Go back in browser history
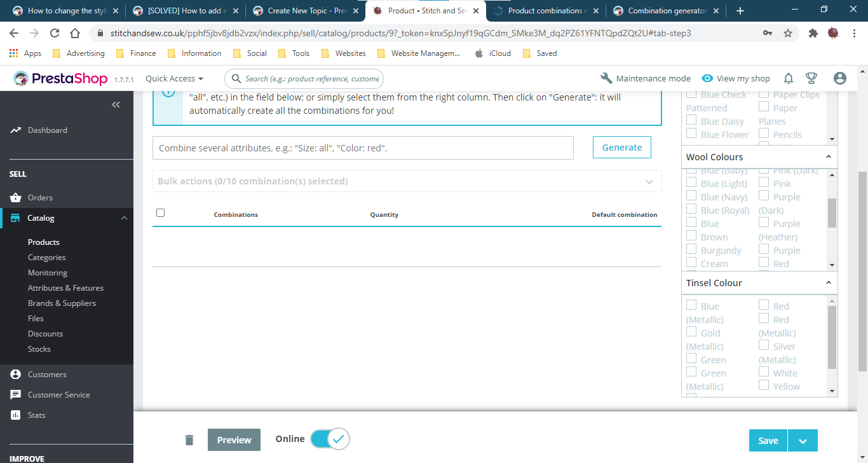Screen dimensions: 868x463 [14, 33]
